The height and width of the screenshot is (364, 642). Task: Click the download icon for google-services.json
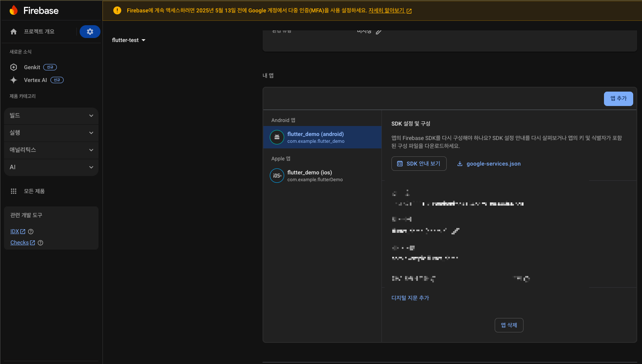click(460, 164)
